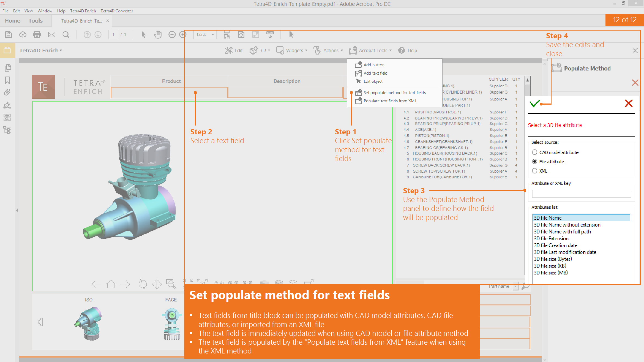
Task: Confirm with the green checkmark icon
Action: tap(534, 104)
